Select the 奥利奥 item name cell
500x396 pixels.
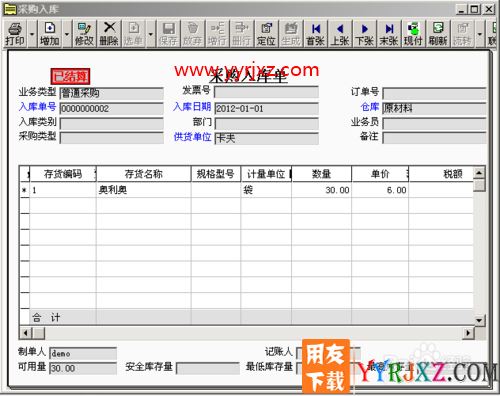point(144,190)
